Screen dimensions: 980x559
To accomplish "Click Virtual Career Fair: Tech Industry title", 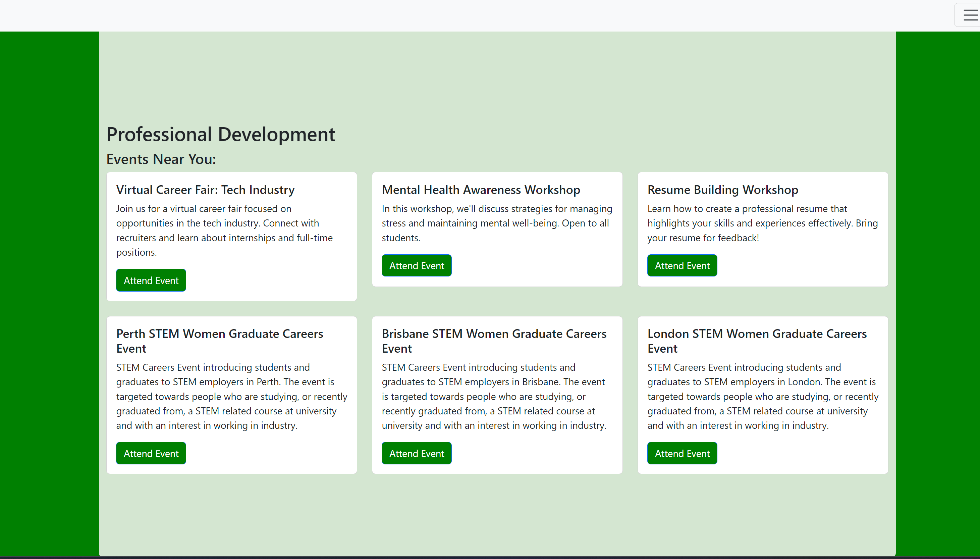I will (205, 190).
